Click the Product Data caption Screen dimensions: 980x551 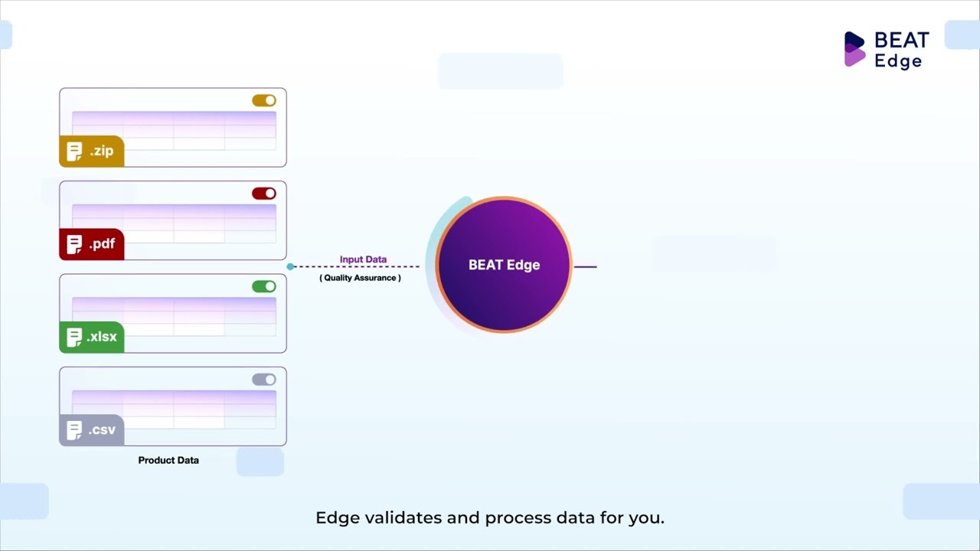(168, 460)
